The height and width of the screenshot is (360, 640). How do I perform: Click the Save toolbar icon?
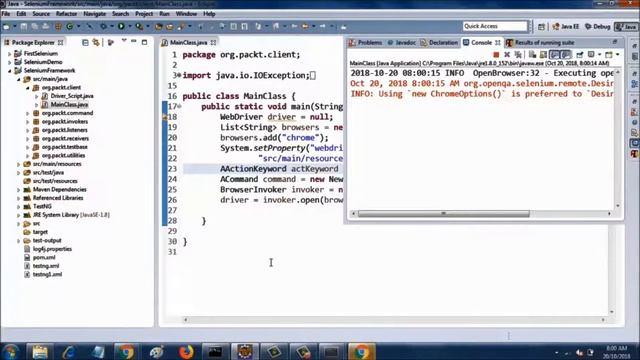(x=24, y=27)
